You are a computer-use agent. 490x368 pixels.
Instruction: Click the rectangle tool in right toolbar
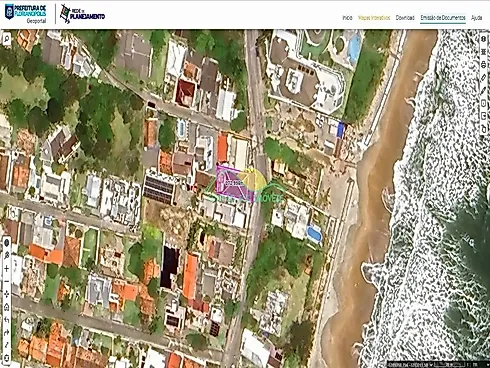coord(484,103)
